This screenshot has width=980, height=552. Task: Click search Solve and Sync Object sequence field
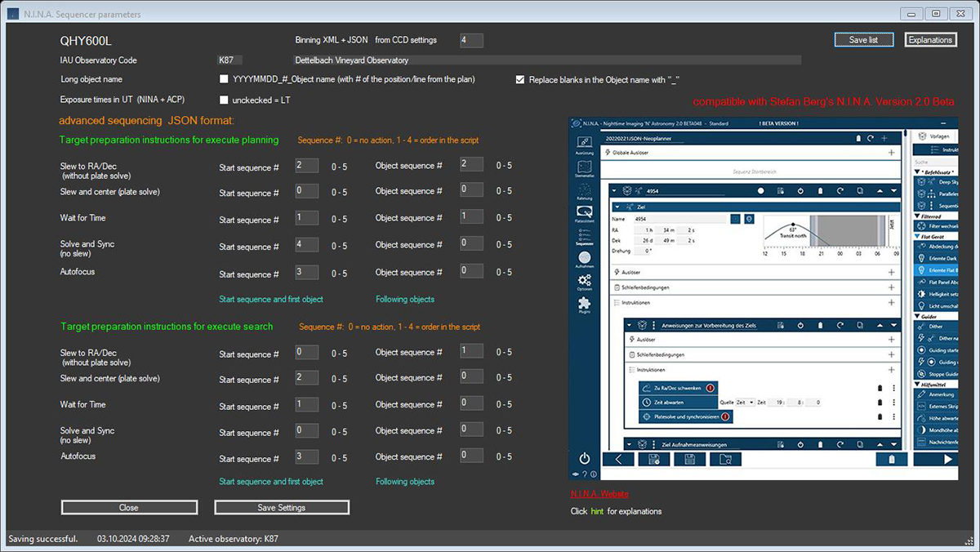(x=472, y=430)
